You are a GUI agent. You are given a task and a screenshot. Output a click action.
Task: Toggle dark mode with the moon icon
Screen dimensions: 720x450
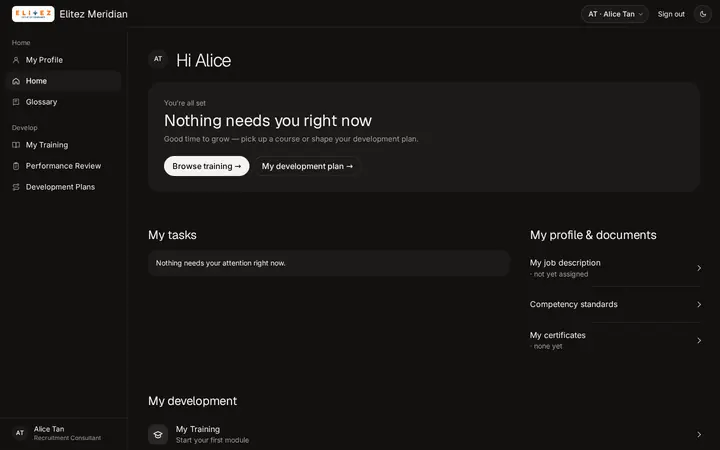coord(703,14)
